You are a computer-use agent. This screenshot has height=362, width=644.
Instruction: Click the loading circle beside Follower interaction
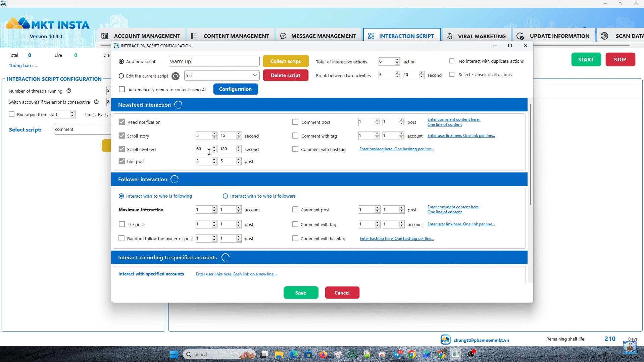[175, 179]
